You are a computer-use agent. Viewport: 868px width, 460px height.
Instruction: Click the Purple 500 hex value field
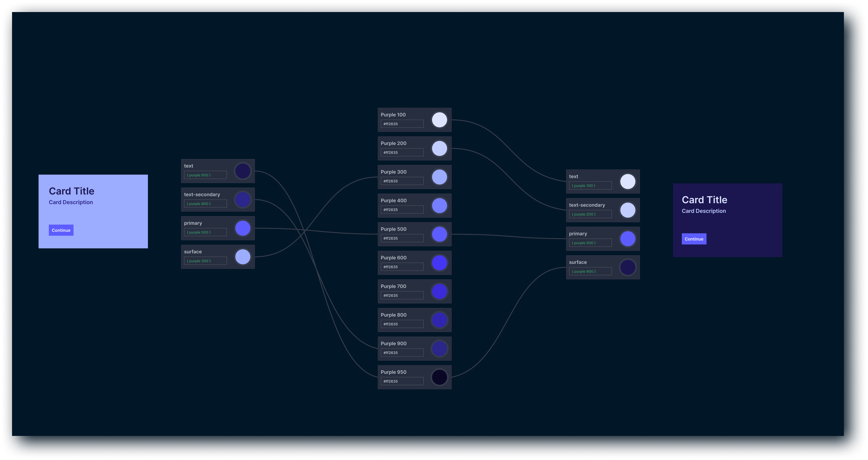402,238
